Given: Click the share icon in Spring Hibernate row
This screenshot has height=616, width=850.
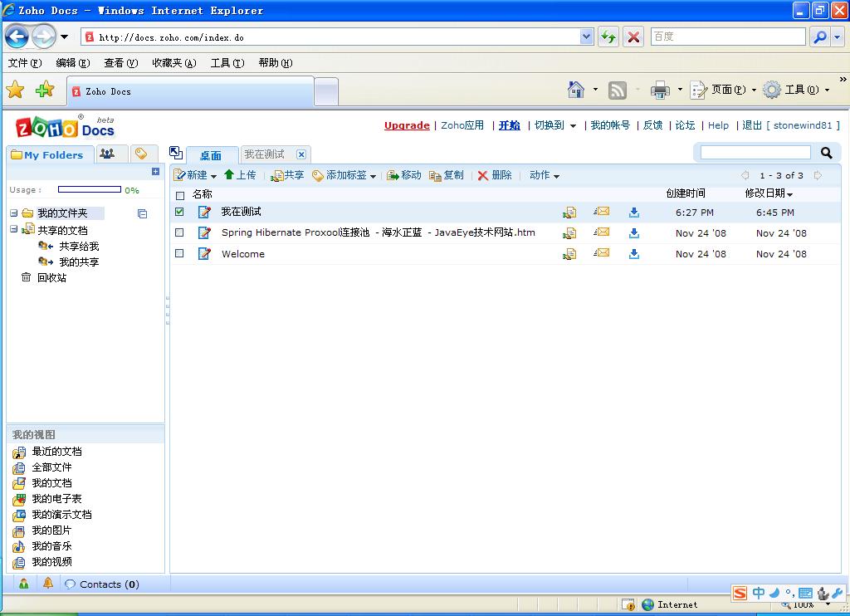Looking at the screenshot, I should [569, 233].
